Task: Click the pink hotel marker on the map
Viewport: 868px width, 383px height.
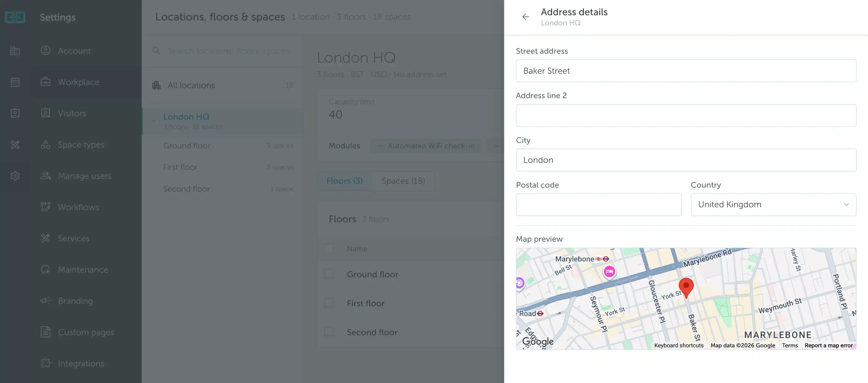Action: pyautogui.click(x=609, y=272)
